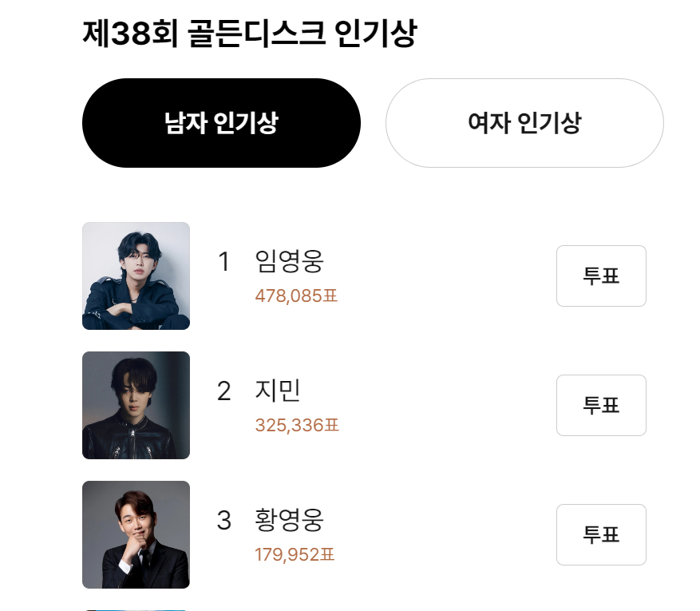The image size is (700, 611).
Task: Switch to the 여자 인기상 tab
Action: [x=524, y=123]
